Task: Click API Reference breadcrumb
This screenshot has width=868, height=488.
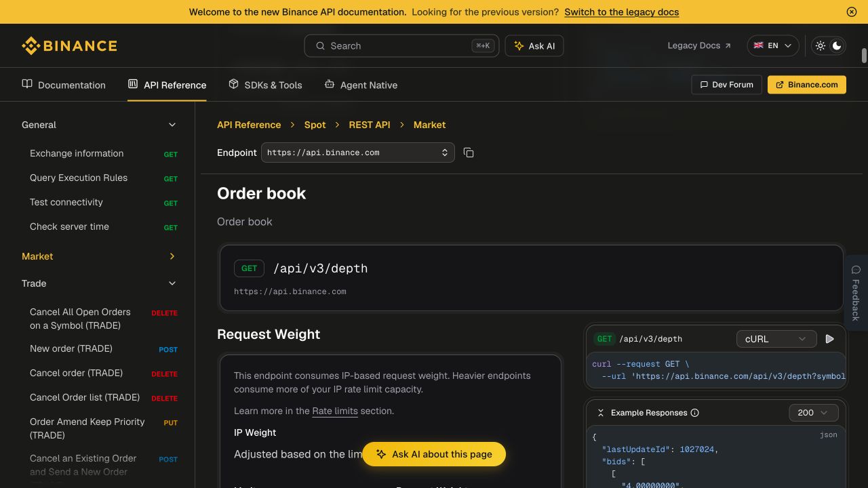Action: 249,125
